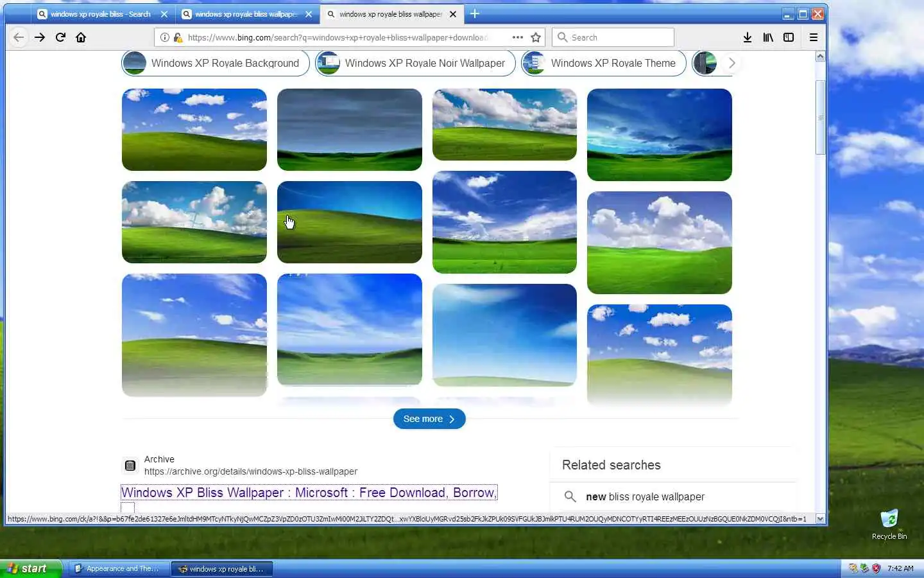The width and height of the screenshot is (924, 578).
Task: Open the top-right dark blue sky thumbnail
Action: pos(660,135)
